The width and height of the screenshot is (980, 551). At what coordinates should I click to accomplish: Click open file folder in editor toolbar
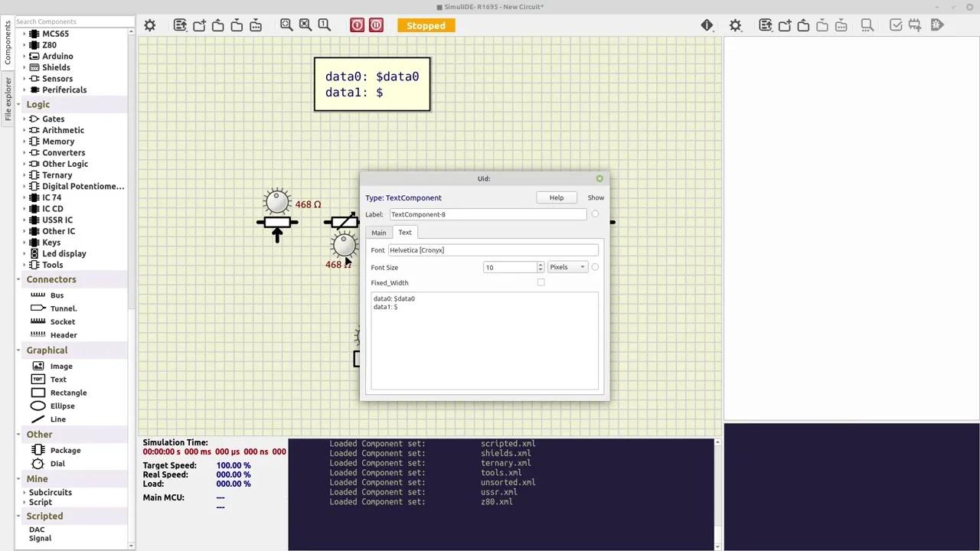803,25
